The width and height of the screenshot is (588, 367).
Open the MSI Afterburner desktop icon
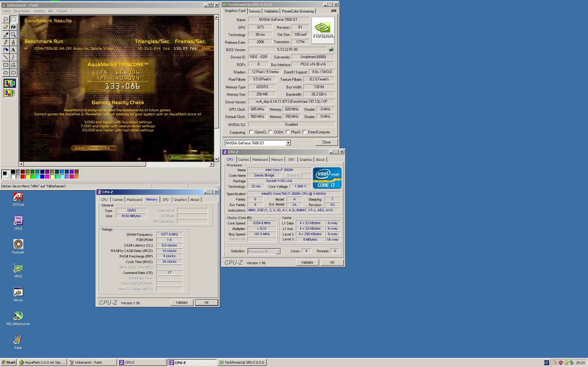(18, 319)
